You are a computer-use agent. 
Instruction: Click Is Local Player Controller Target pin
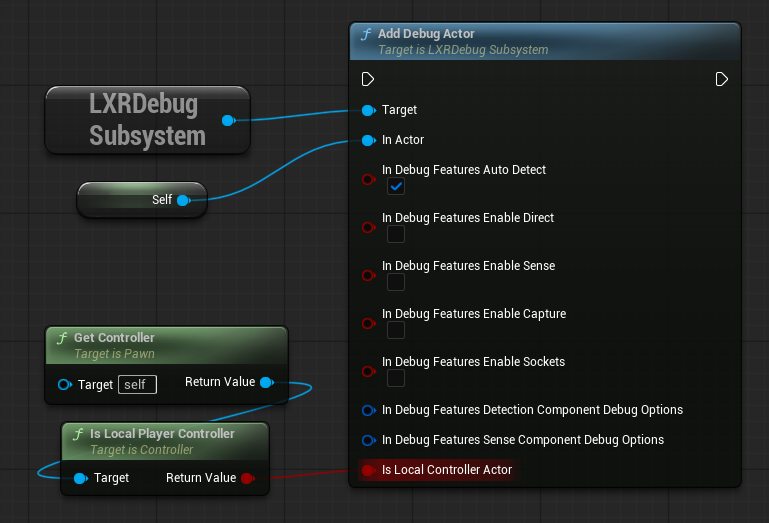tap(81, 478)
